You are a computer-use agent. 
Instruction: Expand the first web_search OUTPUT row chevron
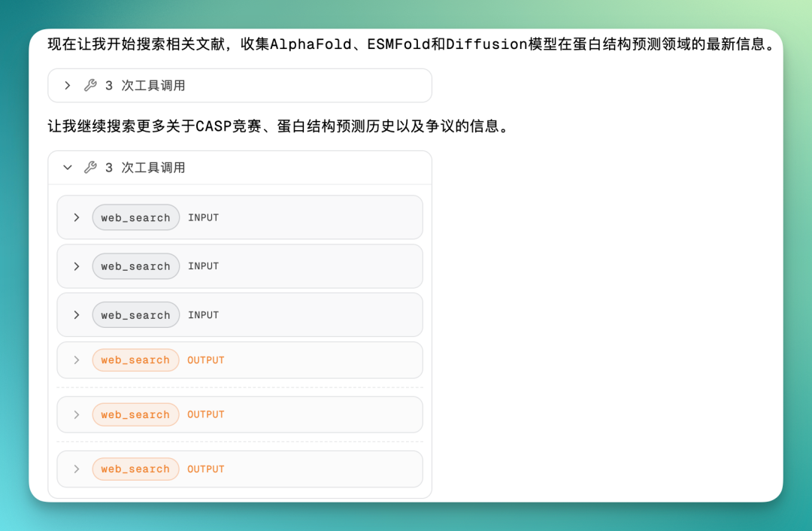pyautogui.click(x=77, y=360)
